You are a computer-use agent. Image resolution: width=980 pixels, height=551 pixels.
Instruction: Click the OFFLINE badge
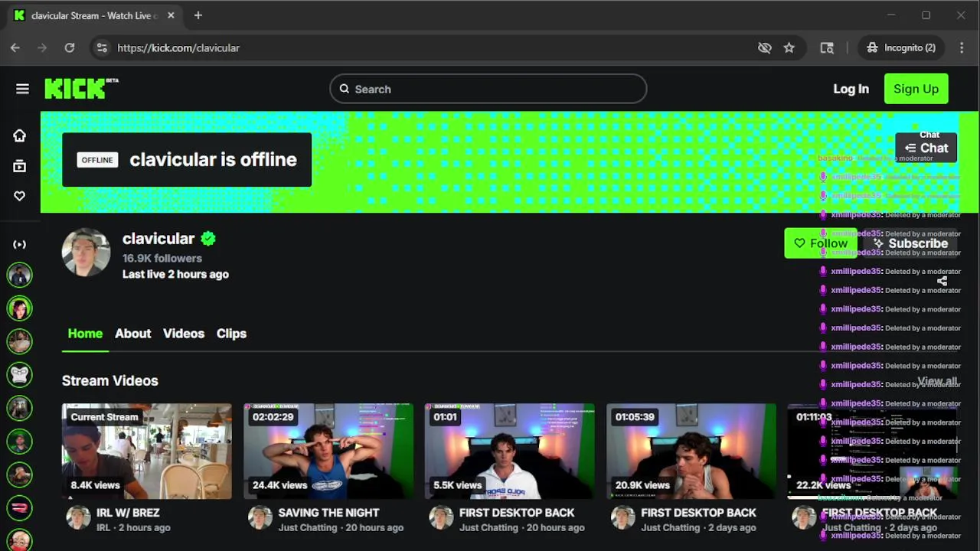click(x=97, y=160)
